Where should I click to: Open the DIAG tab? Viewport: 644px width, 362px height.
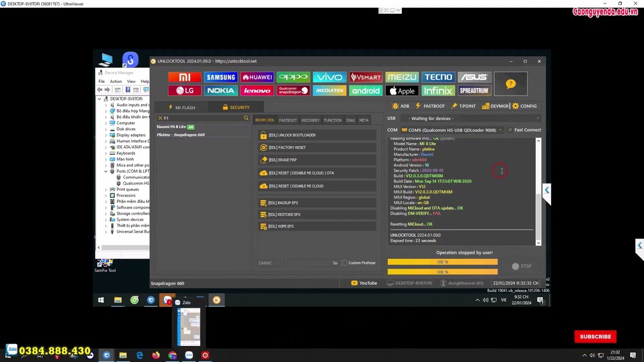click(350, 120)
